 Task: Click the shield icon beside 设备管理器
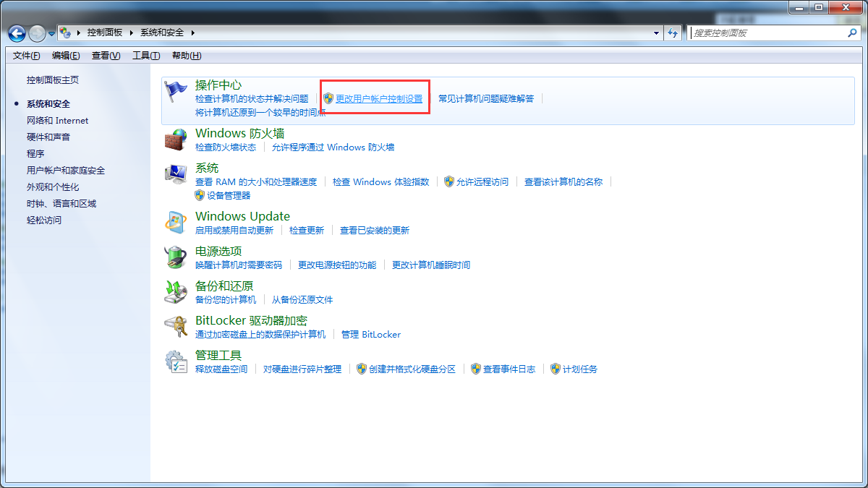[200, 195]
